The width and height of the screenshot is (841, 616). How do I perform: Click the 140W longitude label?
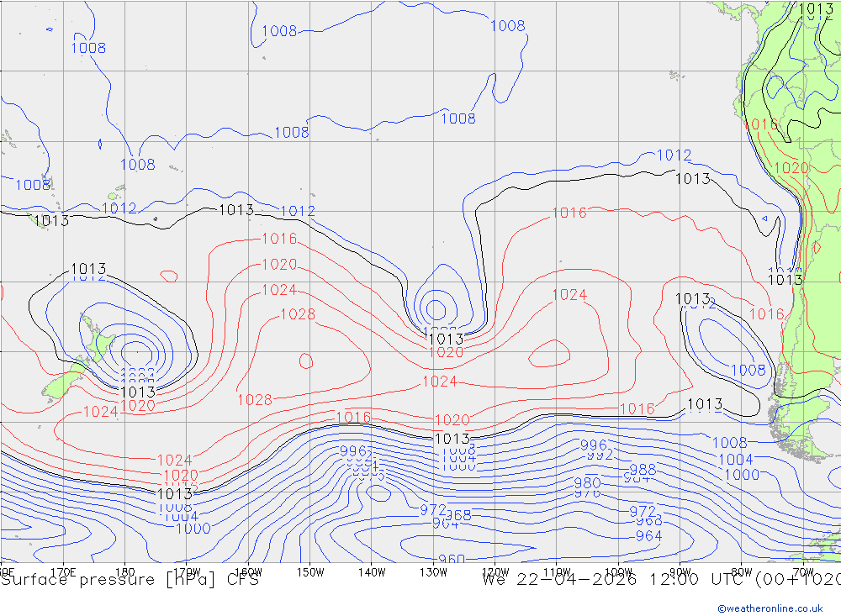pos(372,572)
